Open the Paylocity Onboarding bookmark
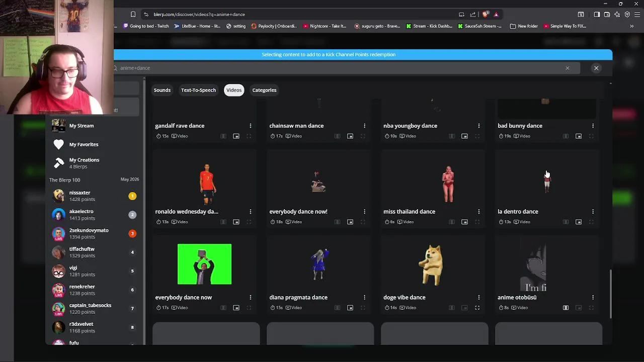The height and width of the screenshot is (362, 644). [x=274, y=26]
